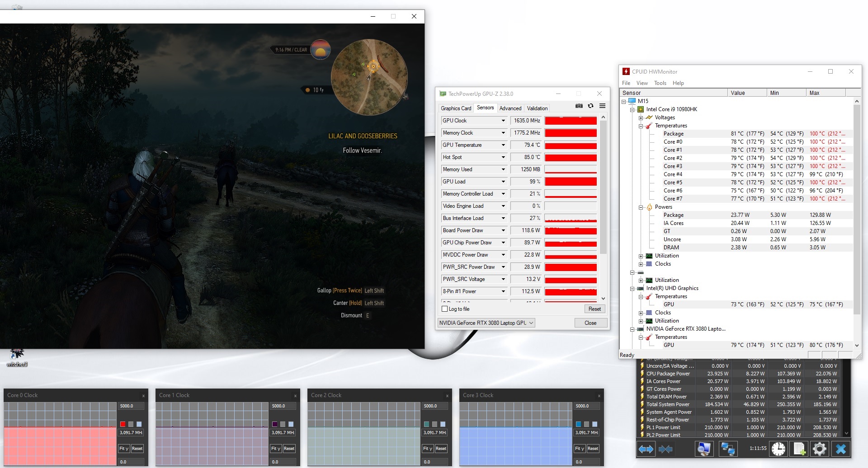Open the View menu in HWMonitor
The height and width of the screenshot is (468, 868).
642,83
